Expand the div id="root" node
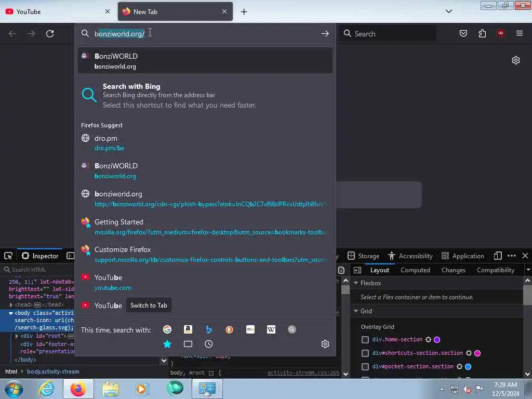Screen dimensions: 532x399 click(x=17, y=336)
